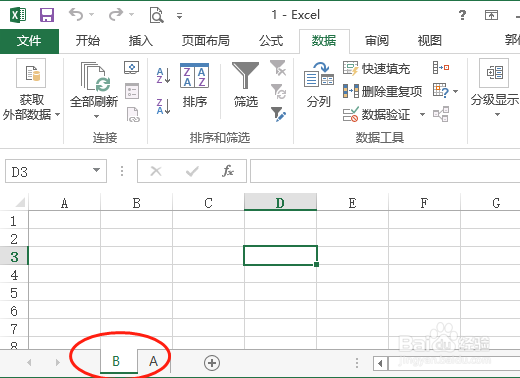
Task: Click the Save icon in quick access toolbar
Action: tap(47, 15)
